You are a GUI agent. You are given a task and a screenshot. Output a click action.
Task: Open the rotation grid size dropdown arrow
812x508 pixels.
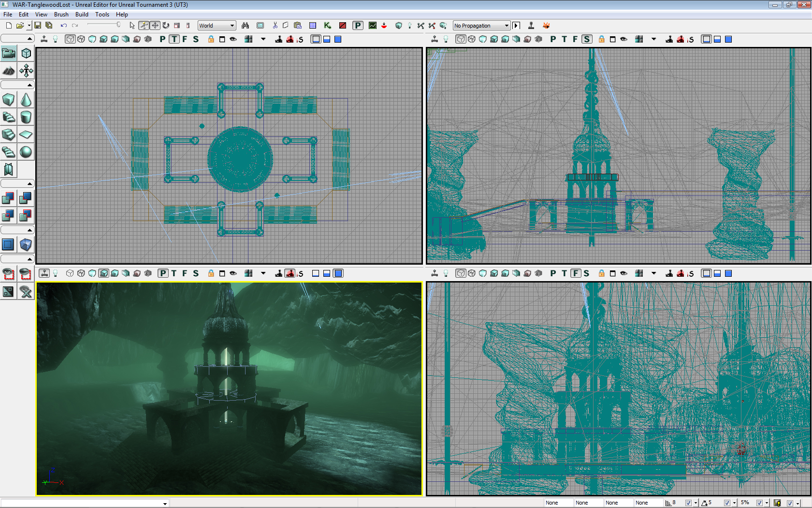(734, 503)
